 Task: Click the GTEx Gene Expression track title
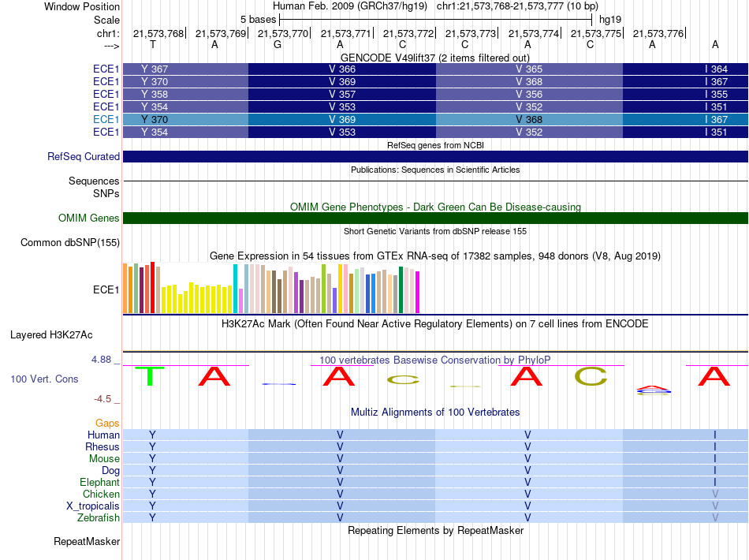click(434, 256)
